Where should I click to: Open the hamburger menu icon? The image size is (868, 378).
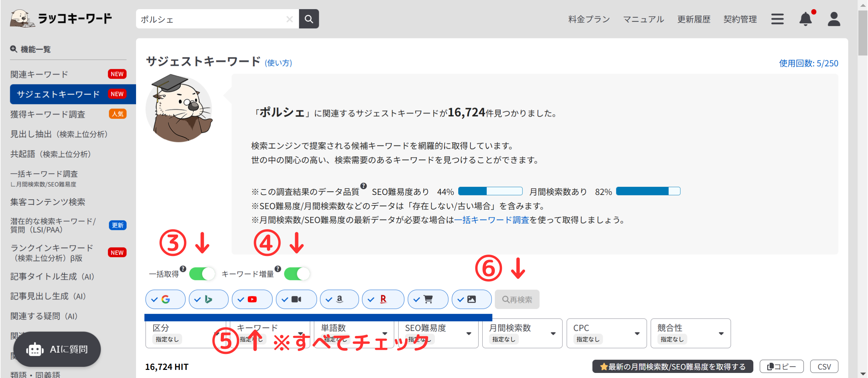777,19
